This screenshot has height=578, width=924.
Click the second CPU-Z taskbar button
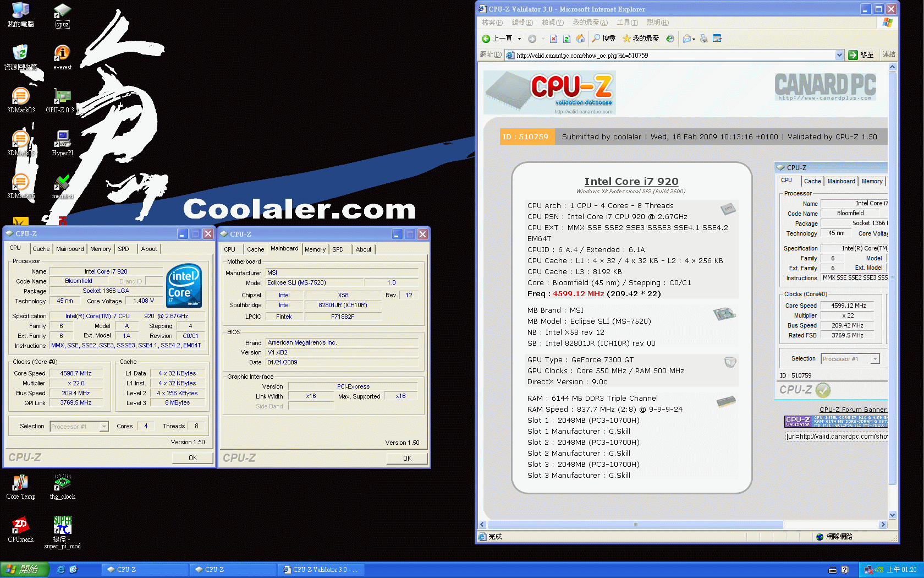[233, 570]
